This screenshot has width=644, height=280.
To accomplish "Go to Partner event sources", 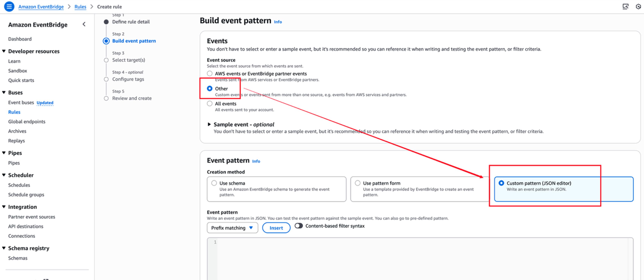I will tap(31, 217).
